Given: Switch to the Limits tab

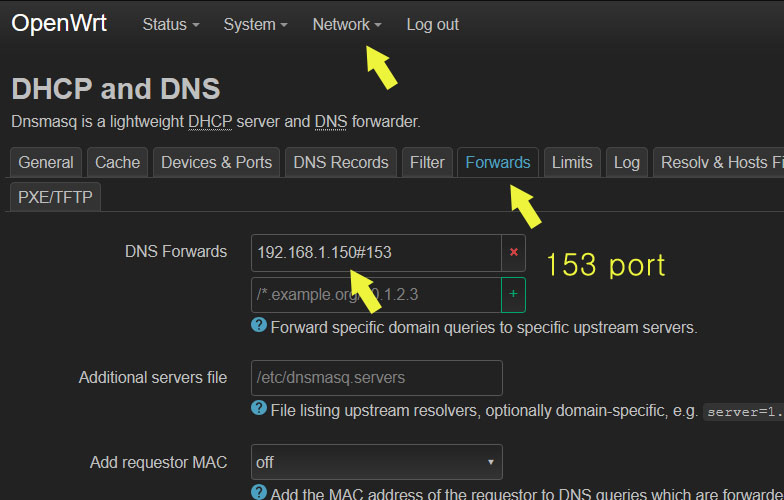Looking at the screenshot, I should pyautogui.click(x=572, y=162).
